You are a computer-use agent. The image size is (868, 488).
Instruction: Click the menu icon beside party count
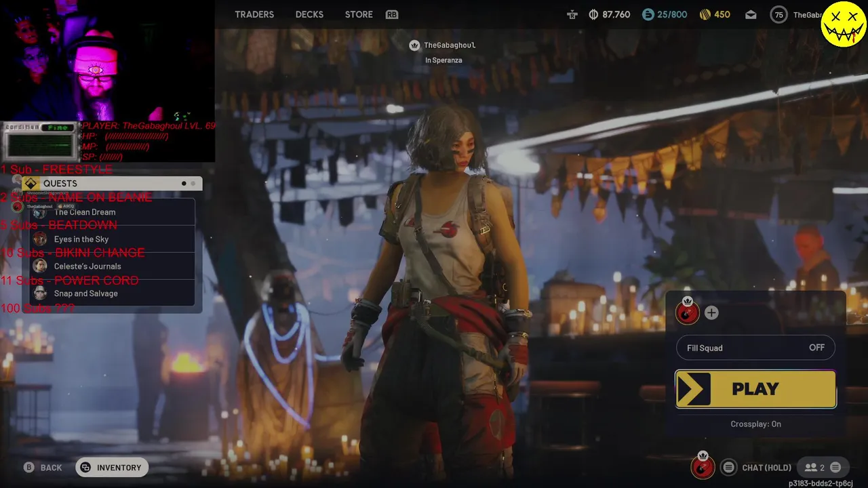[x=835, y=467]
